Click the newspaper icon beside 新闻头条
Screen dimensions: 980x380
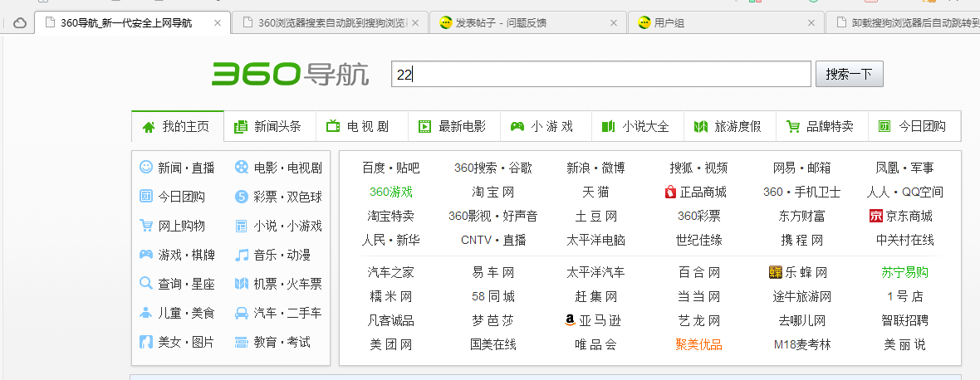(241, 127)
